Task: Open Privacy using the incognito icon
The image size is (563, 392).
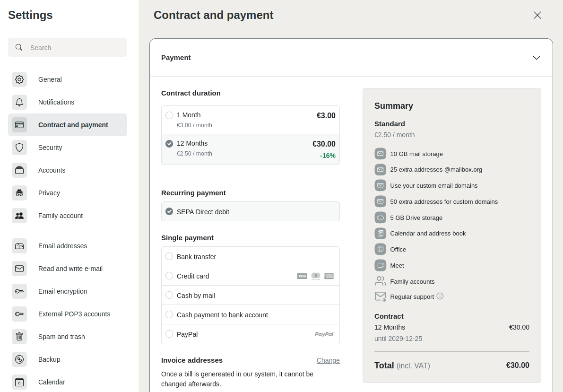Action: coord(19,193)
